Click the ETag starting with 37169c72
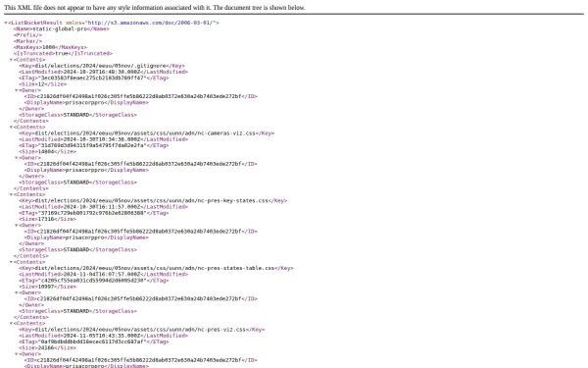The image size is (588, 368). 94,213
